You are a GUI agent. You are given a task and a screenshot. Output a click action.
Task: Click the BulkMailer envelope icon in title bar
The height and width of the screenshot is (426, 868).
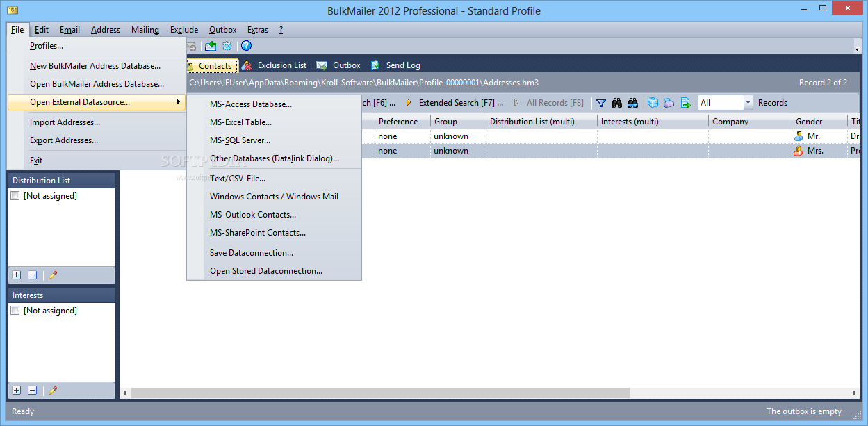13,10
